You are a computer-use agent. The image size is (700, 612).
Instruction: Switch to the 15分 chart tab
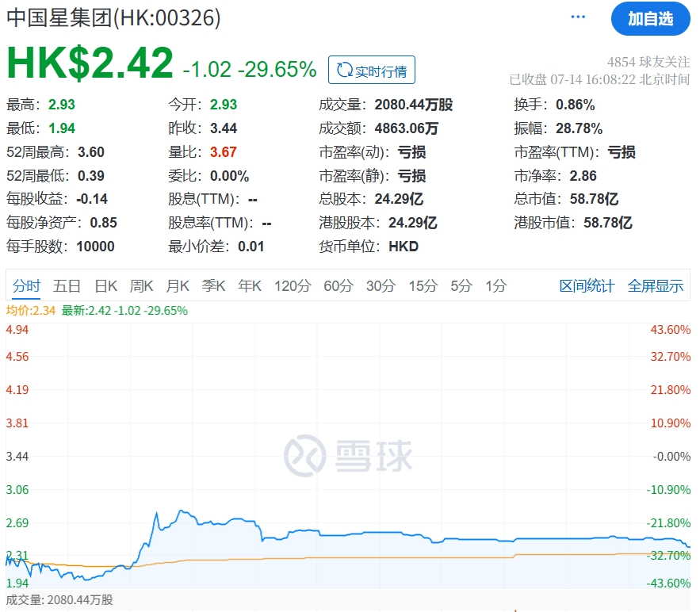(423, 285)
